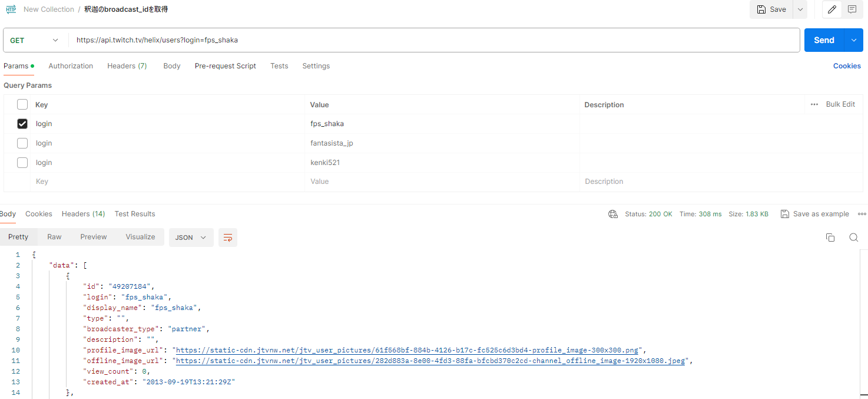
Task: Uncheck the fps_shaka login parameter
Action: [22, 124]
